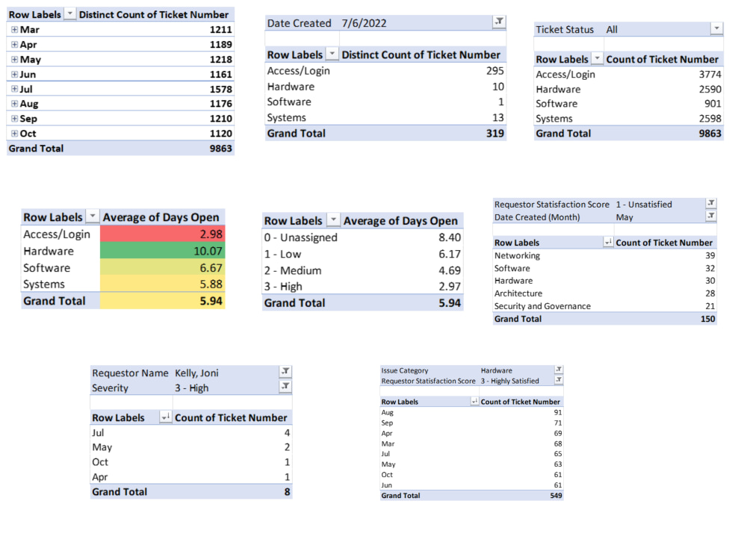The width and height of the screenshot is (747, 560).
Task: Open Row Labels dropdown in monthly ticket table
Action: [x=69, y=13]
